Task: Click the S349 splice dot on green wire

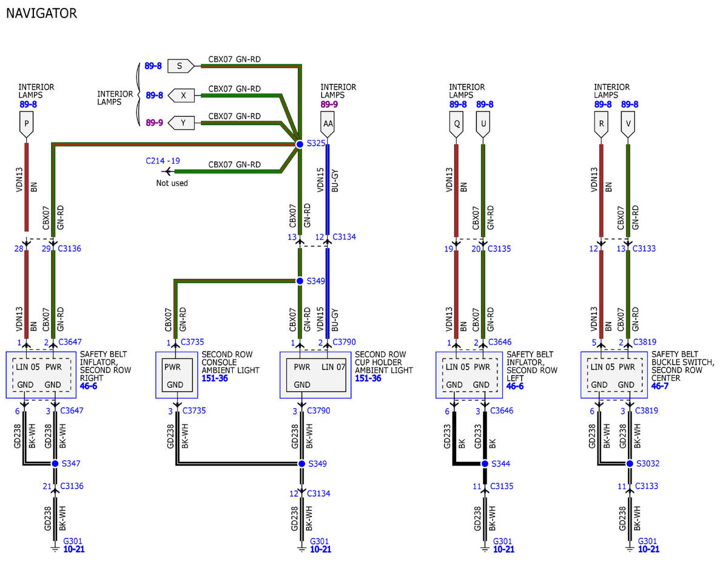Action: pyautogui.click(x=299, y=281)
